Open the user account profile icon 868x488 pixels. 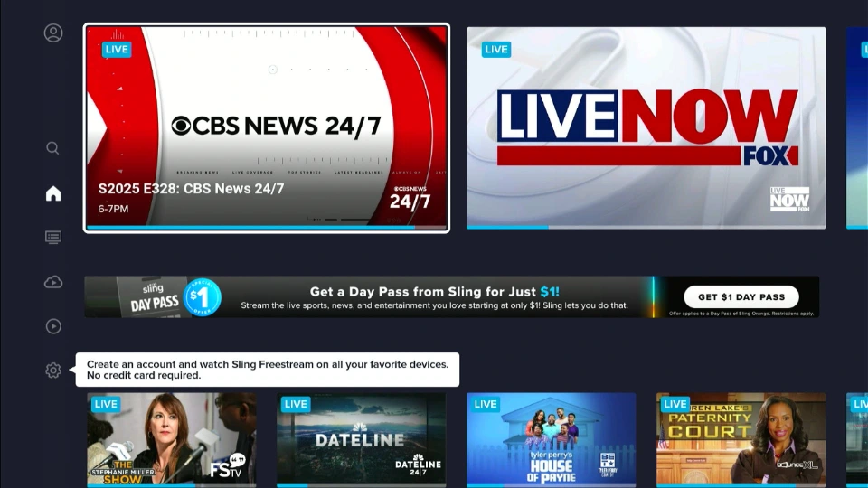[53, 33]
